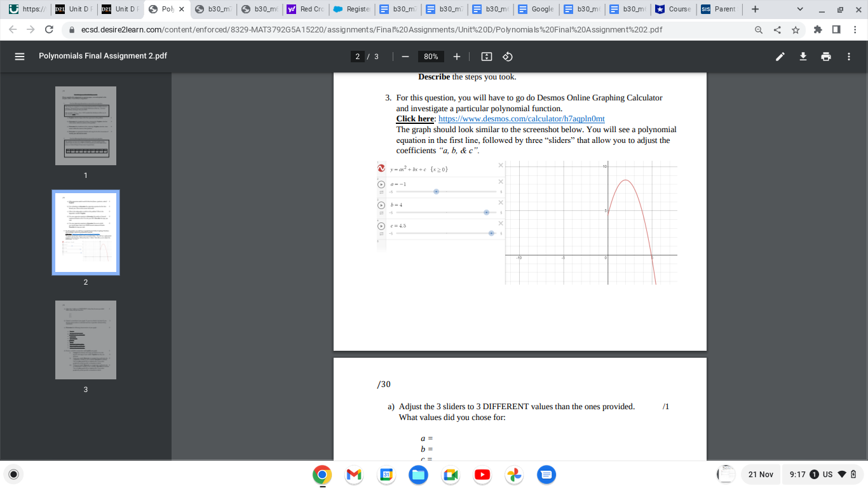This screenshot has height=488, width=868.
Task: Open the browser zoom magnifier icon
Action: [759, 29]
